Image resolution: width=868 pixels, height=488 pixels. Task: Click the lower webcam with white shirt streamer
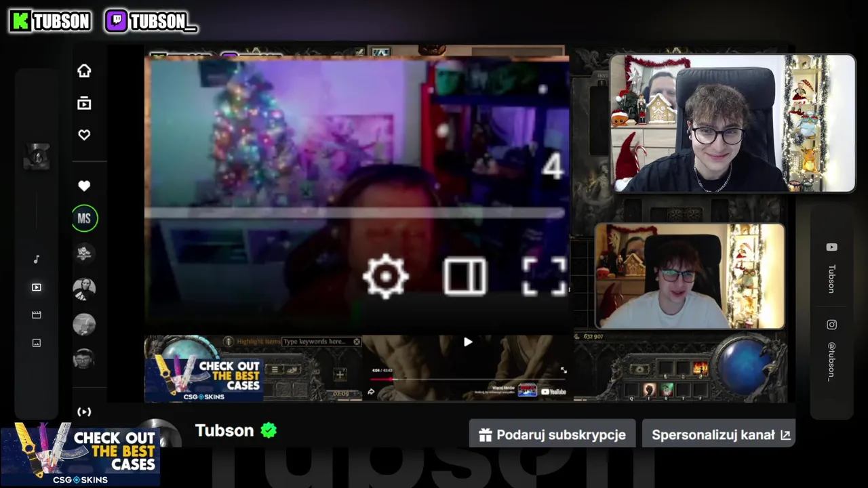(x=690, y=277)
